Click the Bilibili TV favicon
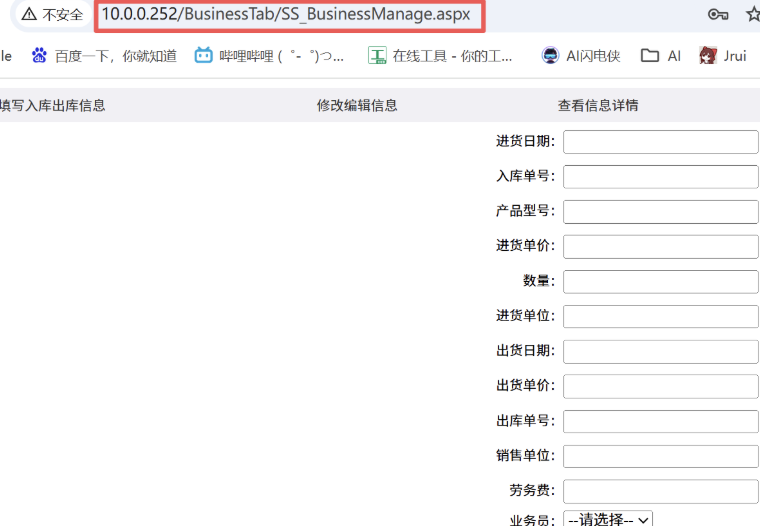 203,56
